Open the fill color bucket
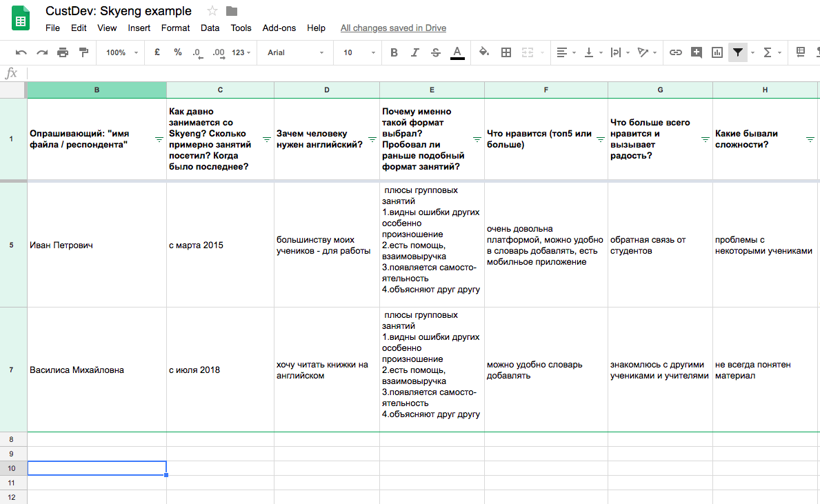The image size is (820, 504). click(484, 52)
